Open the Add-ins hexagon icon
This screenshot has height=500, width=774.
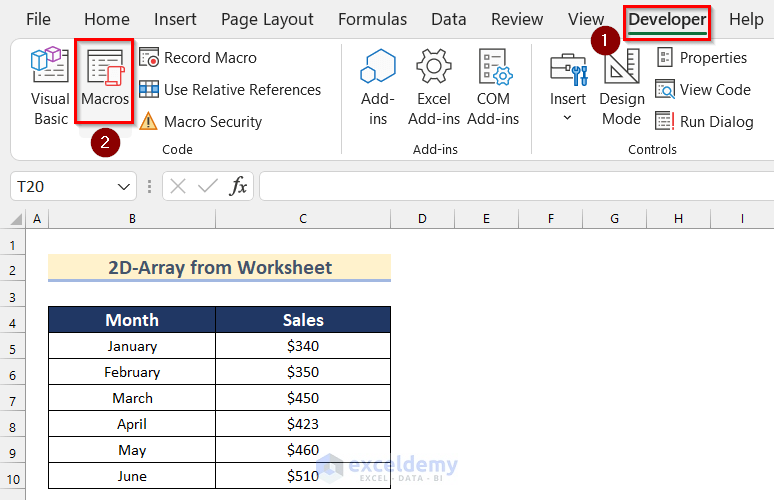click(x=378, y=86)
